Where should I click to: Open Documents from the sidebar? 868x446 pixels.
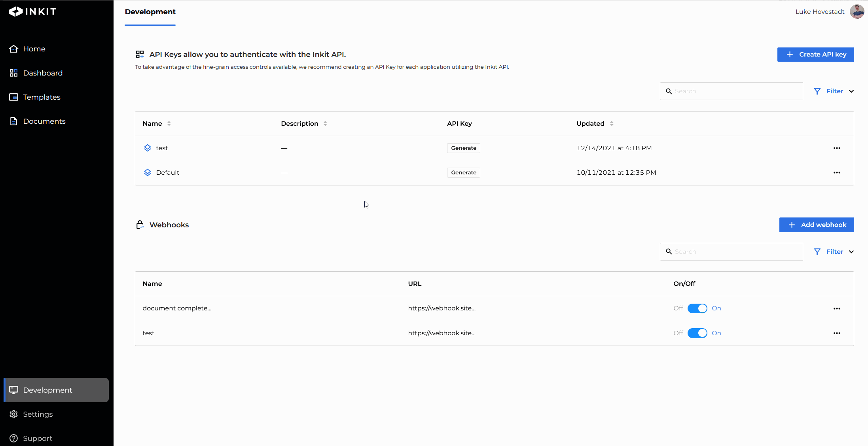pyautogui.click(x=44, y=121)
